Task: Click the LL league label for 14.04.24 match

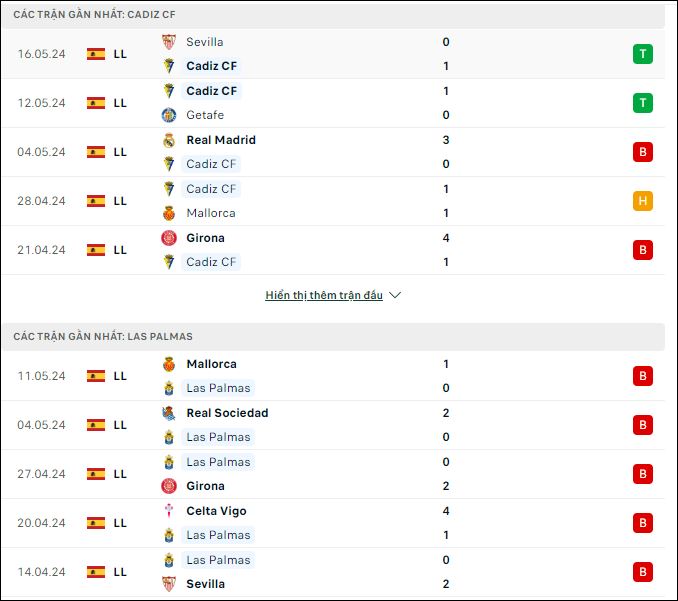Action: pyautogui.click(x=120, y=572)
